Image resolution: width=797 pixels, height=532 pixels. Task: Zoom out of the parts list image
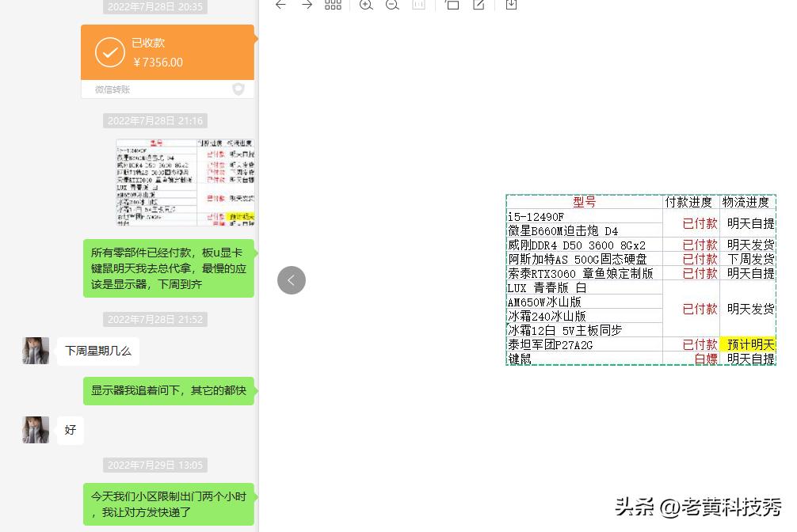(x=391, y=6)
